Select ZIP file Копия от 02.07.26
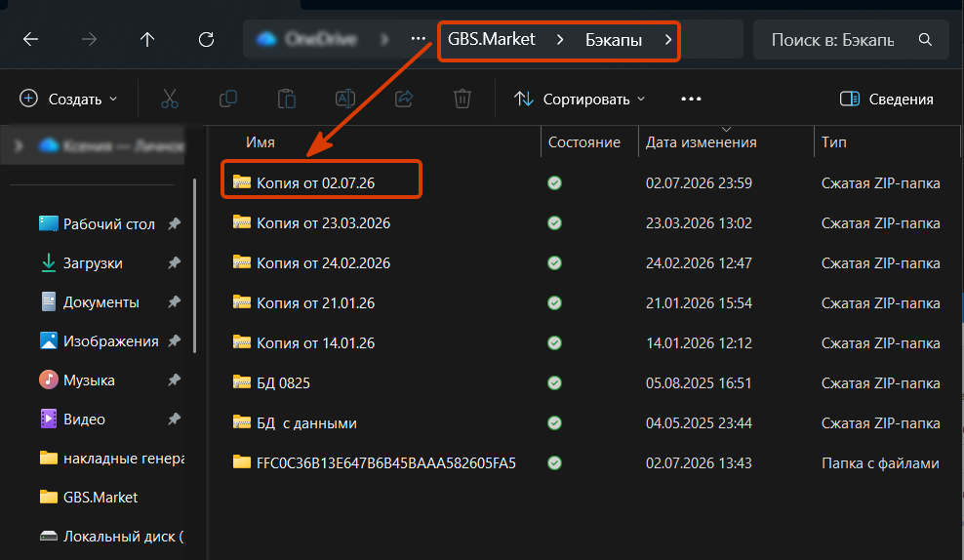 point(315,183)
